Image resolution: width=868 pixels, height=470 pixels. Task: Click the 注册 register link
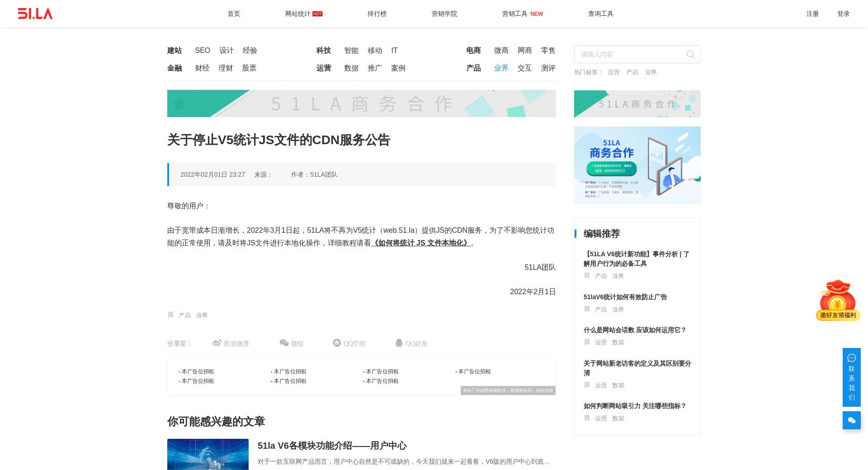812,14
